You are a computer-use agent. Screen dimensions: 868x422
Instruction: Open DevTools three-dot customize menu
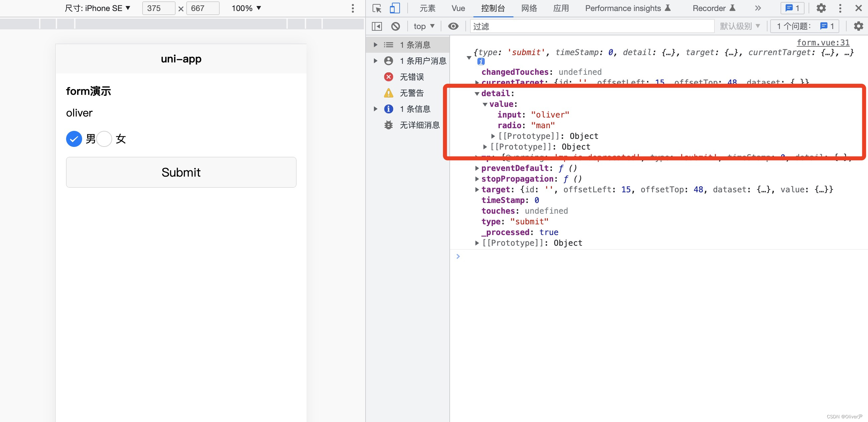point(840,8)
